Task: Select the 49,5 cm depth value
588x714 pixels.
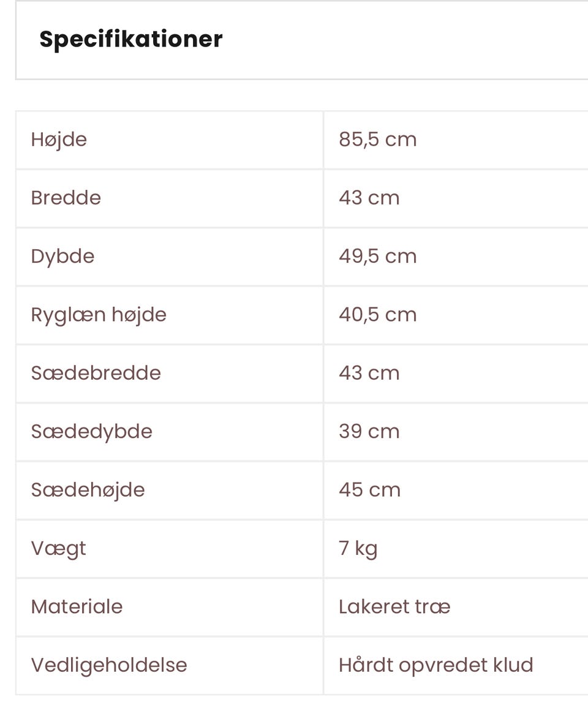Action: point(377,256)
